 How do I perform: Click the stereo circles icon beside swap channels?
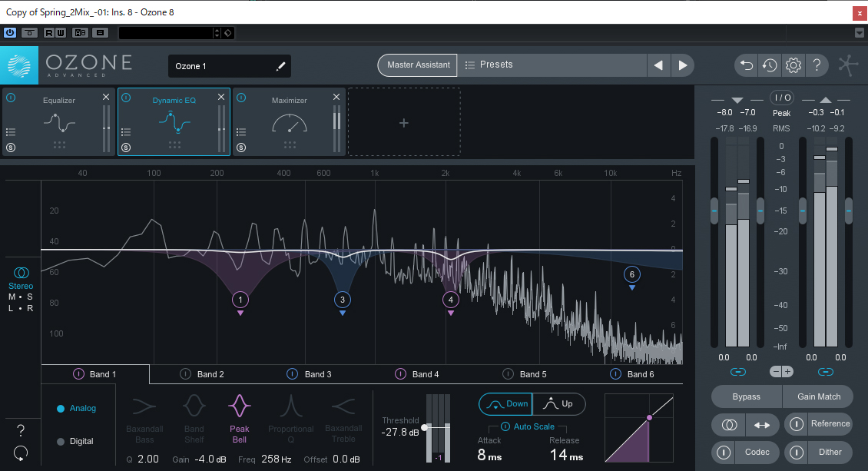click(x=729, y=424)
